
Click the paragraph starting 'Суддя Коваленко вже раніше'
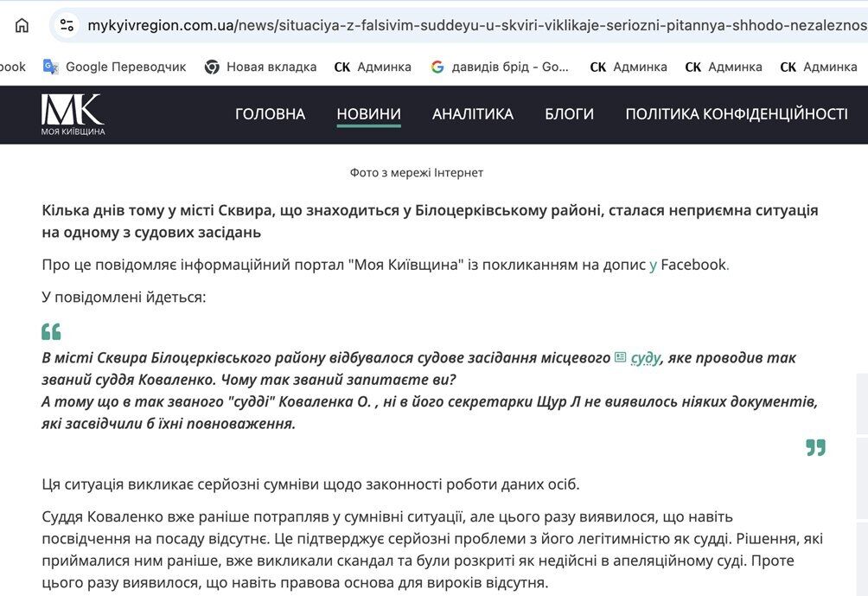pyautogui.click(x=432, y=549)
